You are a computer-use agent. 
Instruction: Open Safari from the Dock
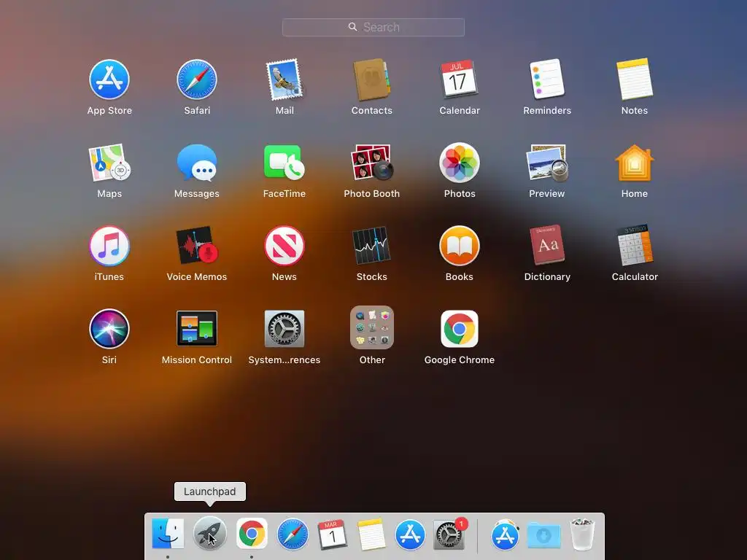tap(292, 534)
